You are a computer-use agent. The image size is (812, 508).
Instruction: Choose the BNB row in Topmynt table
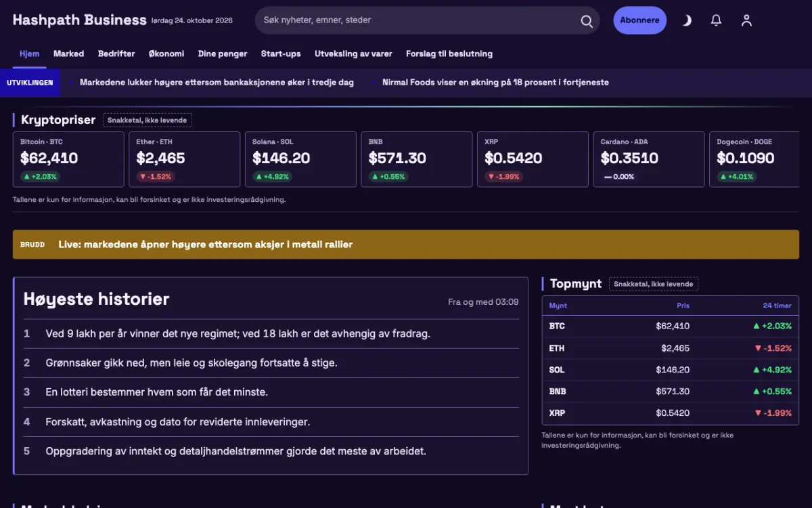coord(671,391)
